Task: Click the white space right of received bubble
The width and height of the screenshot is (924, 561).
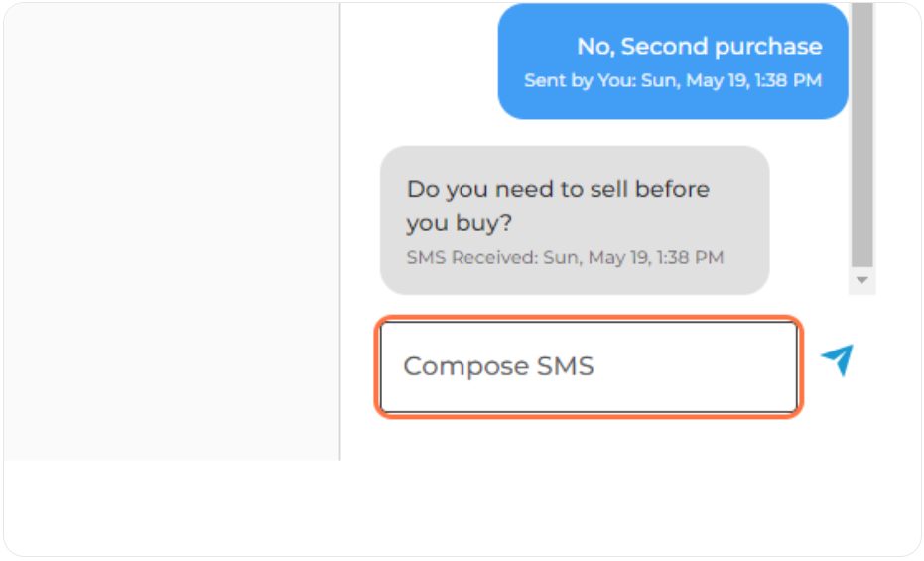Action: 809,220
